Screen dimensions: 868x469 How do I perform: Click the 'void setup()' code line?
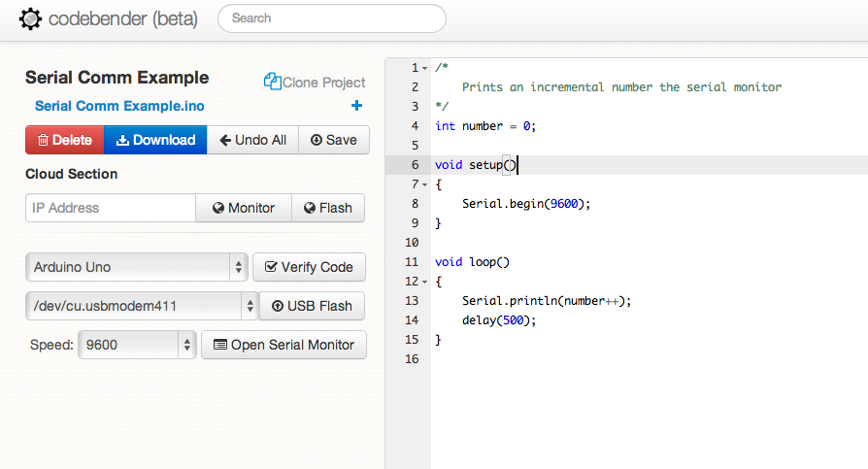point(476,165)
